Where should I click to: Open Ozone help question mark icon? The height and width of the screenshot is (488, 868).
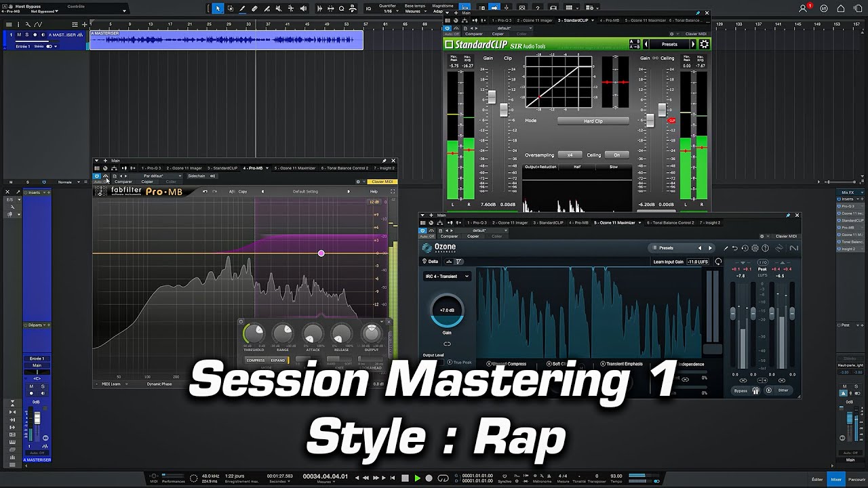(765, 248)
